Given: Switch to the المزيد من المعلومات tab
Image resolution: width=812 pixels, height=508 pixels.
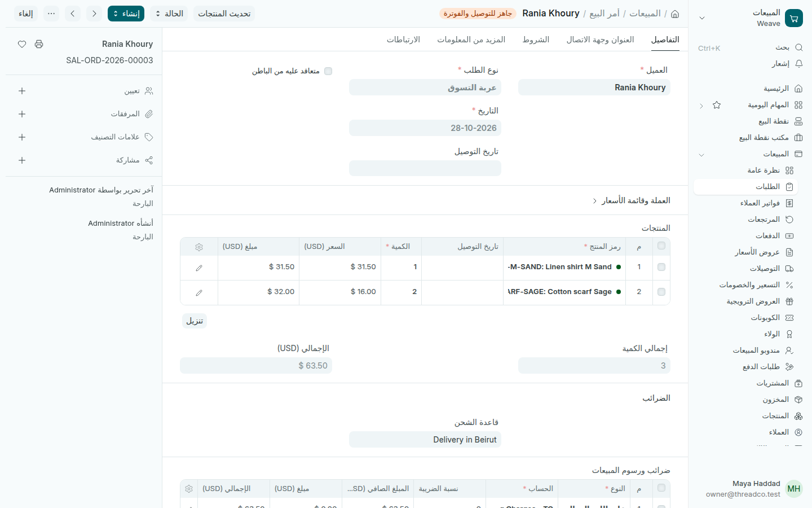Looking at the screenshot, I should coord(471,40).
